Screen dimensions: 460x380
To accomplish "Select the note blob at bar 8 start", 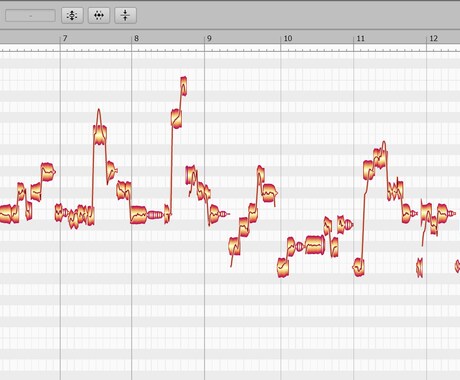I will tap(139, 215).
